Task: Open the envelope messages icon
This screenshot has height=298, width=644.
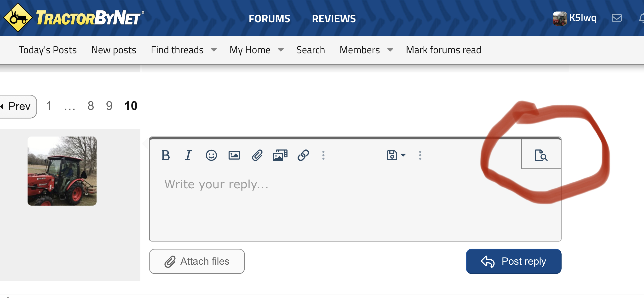Action: pyautogui.click(x=616, y=18)
